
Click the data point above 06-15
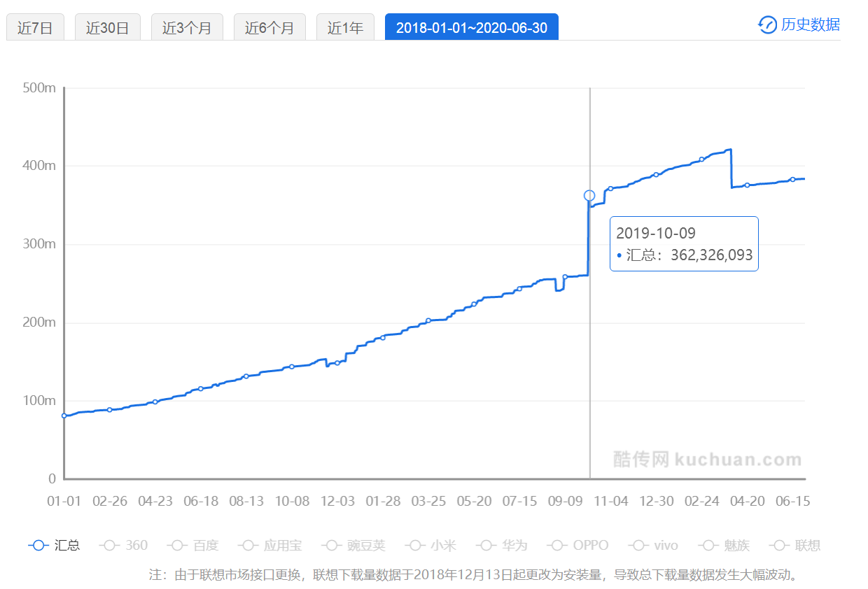click(x=792, y=180)
